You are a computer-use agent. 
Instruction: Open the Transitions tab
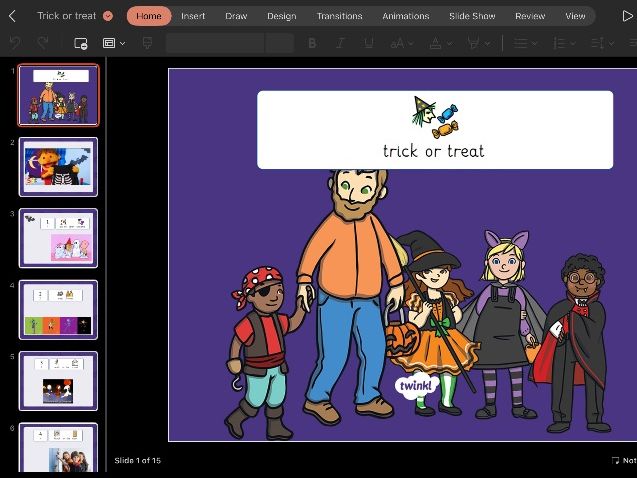340,16
